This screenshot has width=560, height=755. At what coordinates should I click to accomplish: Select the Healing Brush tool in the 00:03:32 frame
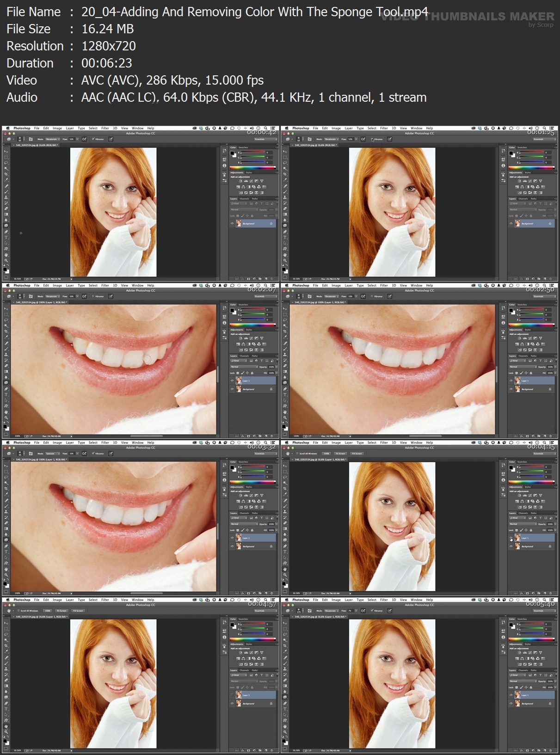pos(6,500)
